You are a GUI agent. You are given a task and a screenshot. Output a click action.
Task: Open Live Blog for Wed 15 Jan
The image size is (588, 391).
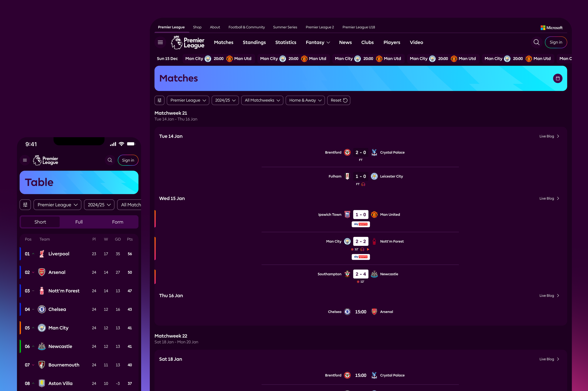[549, 199]
